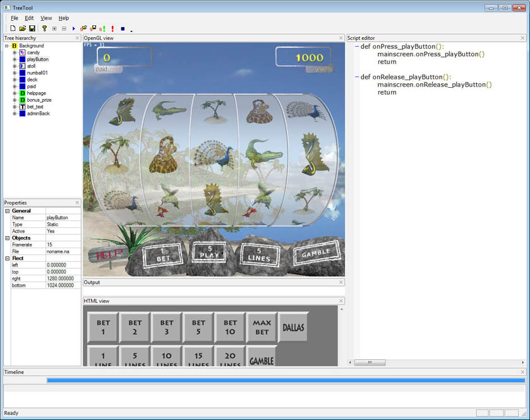
Task: Open the Edit menu
Action: tap(29, 18)
